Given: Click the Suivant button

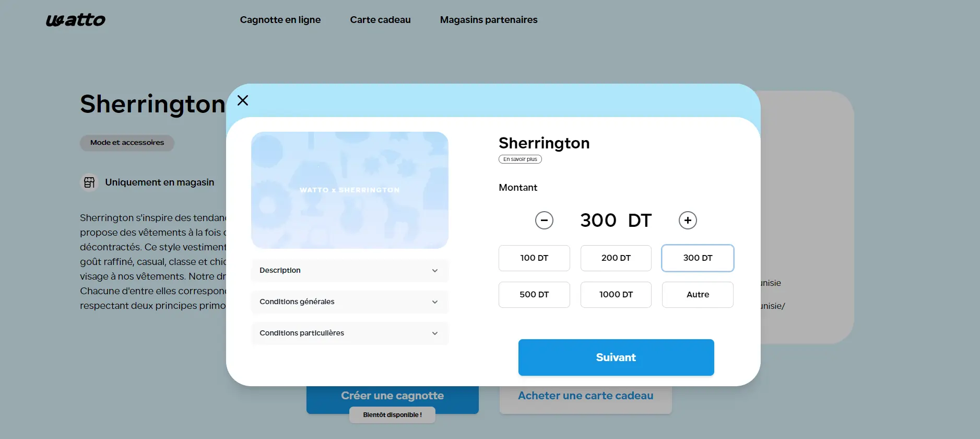Looking at the screenshot, I should pos(616,357).
